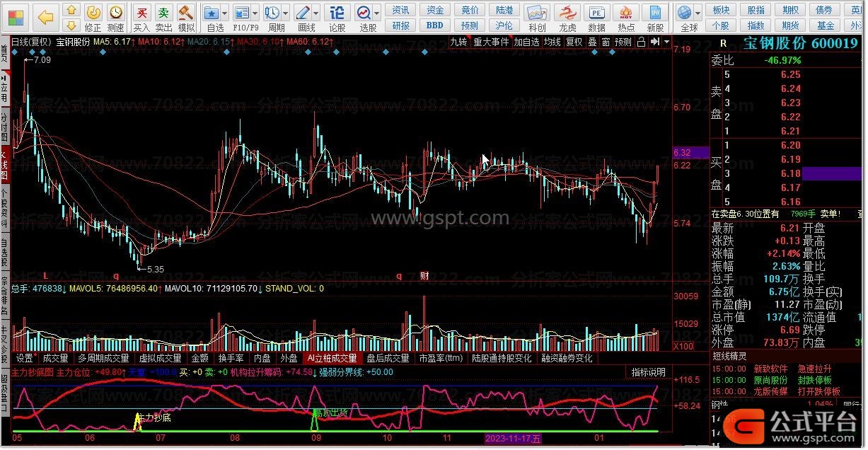Click the 竞价 auction button
The width and height of the screenshot is (868, 450).
[470, 10]
